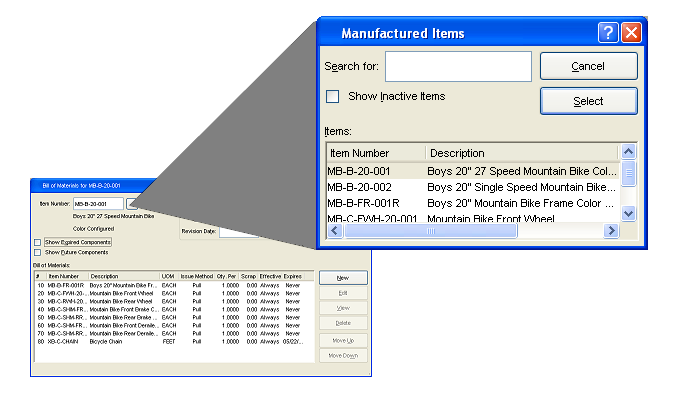Image resolution: width=680 pixels, height=400 pixels.
Task: Select BOM row 30 Mountain Bike Rear Wheel
Action: [174, 301]
